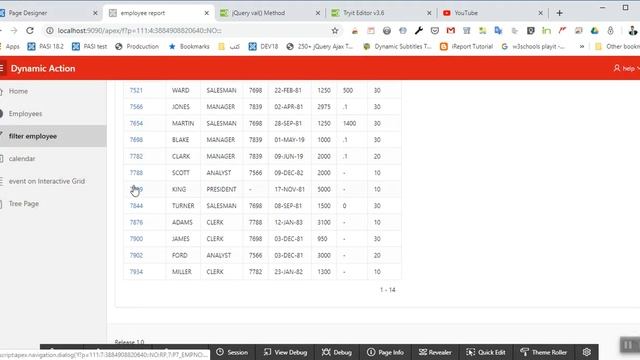Open employee number 7902 link
The height and width of the screenshot is (360, 640).
pos(136,256)
